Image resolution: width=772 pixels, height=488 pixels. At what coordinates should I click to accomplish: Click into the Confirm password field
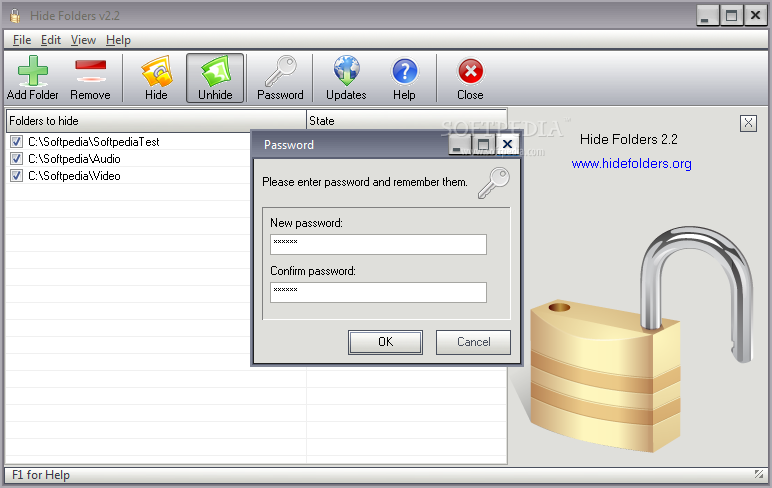click(x=378, y=292)
